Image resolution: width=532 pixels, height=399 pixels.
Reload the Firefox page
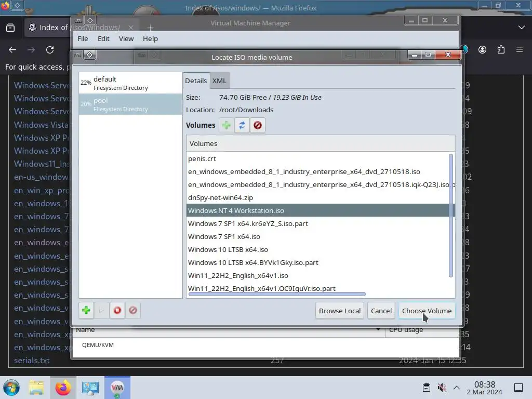[x=50, y=50]
